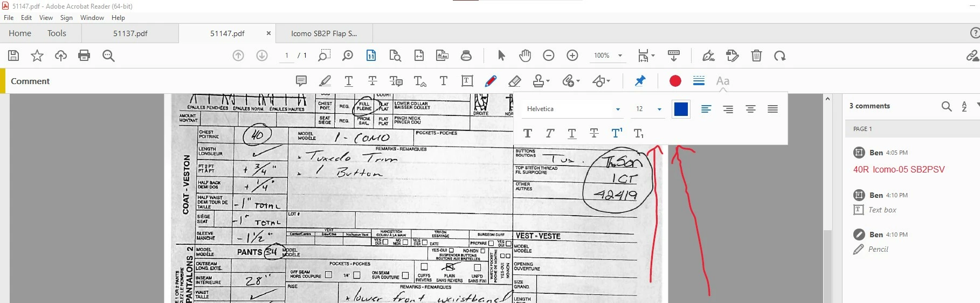Activate the dynamic zoom tool
The image size is (980, 303).
click(x=348, y=56)
